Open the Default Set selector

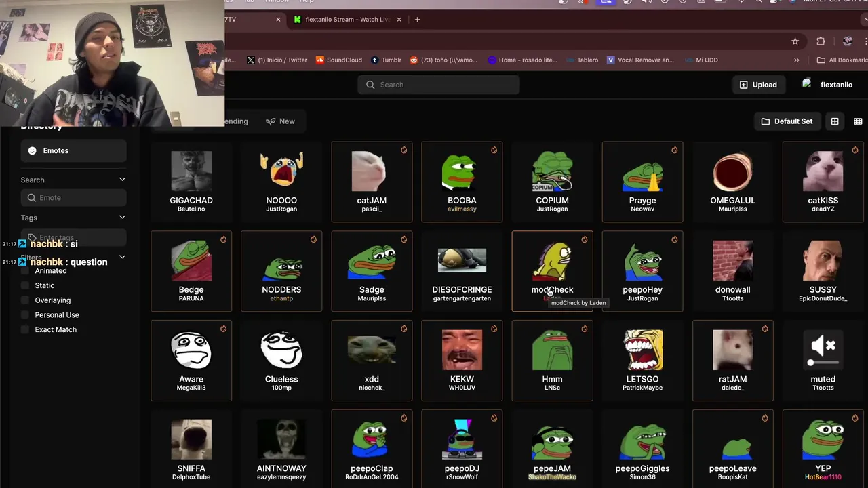pyautogui.click(x=787, y=121)
